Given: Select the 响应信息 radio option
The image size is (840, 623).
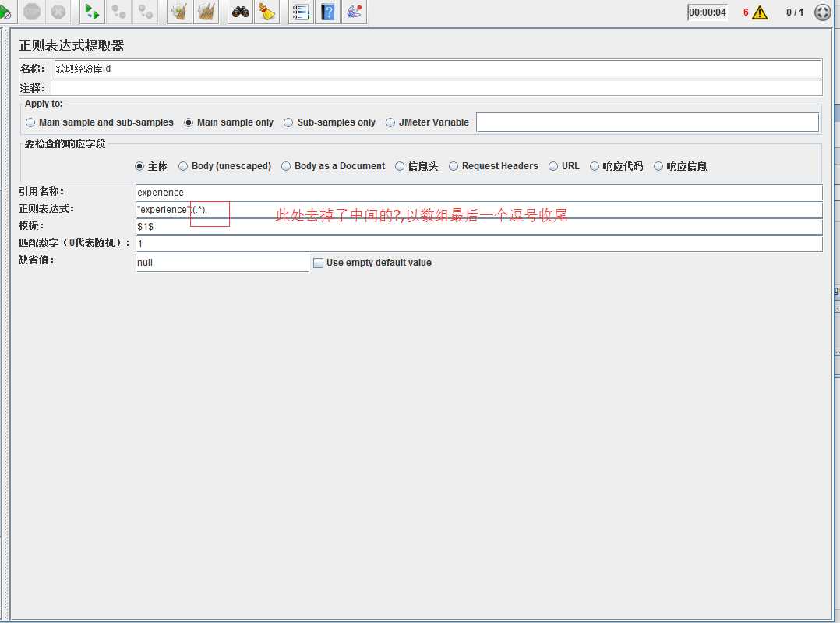Looking at the screenshot, I should tap(680, 166).
